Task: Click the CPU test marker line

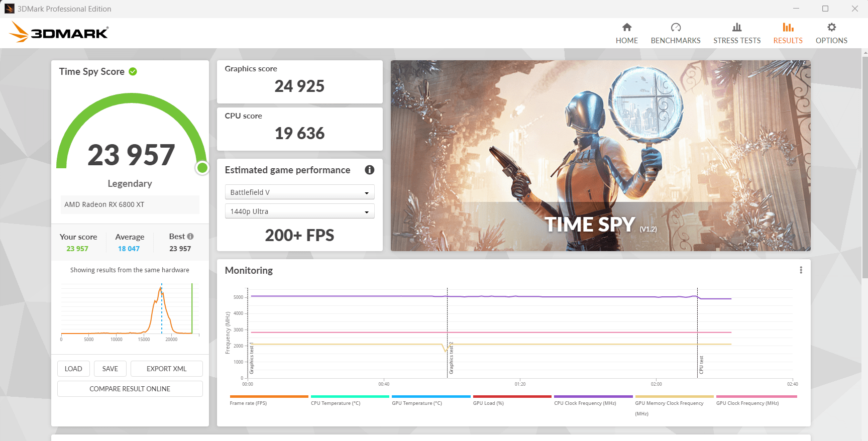Action: (x=697, y=333)
